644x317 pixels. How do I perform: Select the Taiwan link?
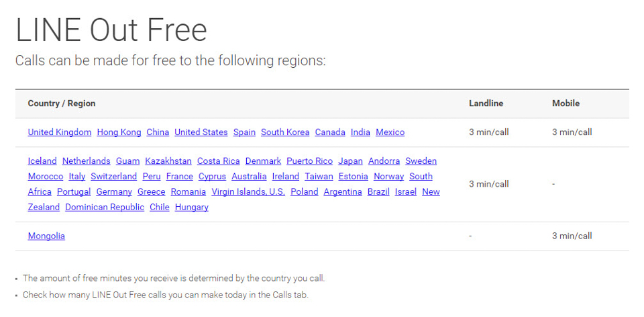[319, 177]
